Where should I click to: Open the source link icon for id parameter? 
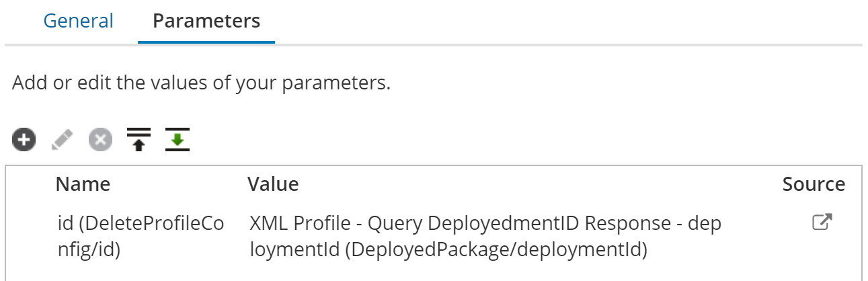(822, 223)
